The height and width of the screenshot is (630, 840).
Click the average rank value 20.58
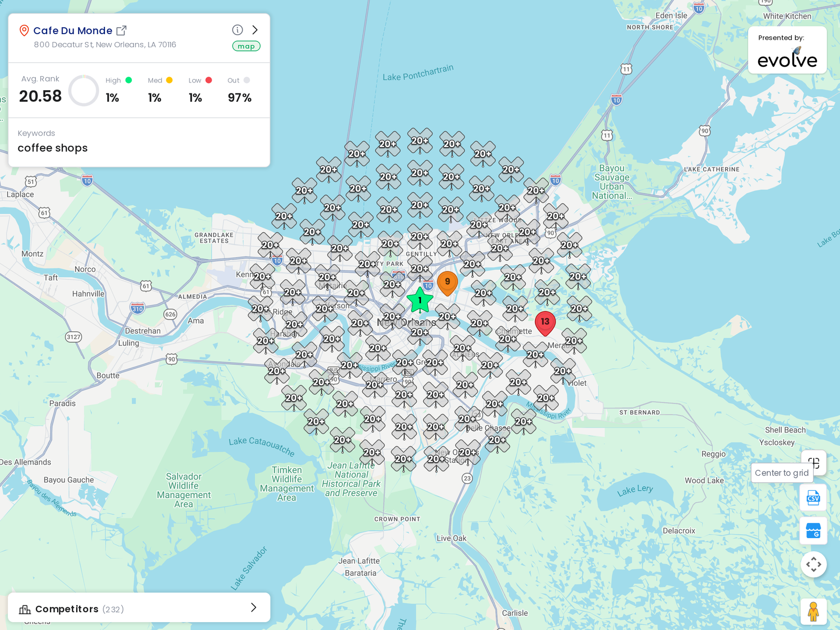(40, 96)
